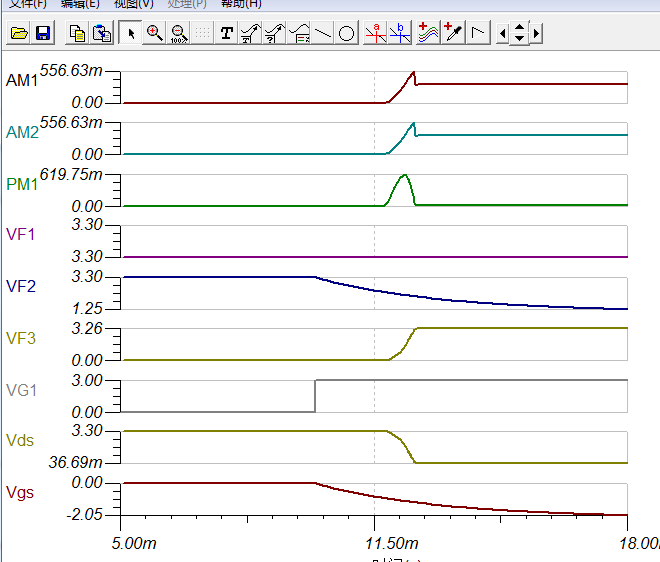This screenshot has width=660, height=562.
Task: Click the Copy icon in the toolbar
Action: click(77, 34)
